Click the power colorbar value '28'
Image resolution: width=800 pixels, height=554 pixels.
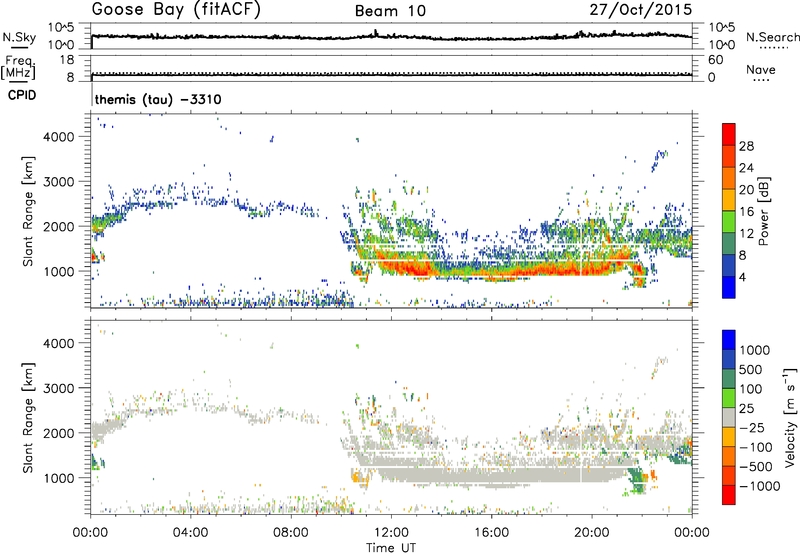[x=746, y=146]
